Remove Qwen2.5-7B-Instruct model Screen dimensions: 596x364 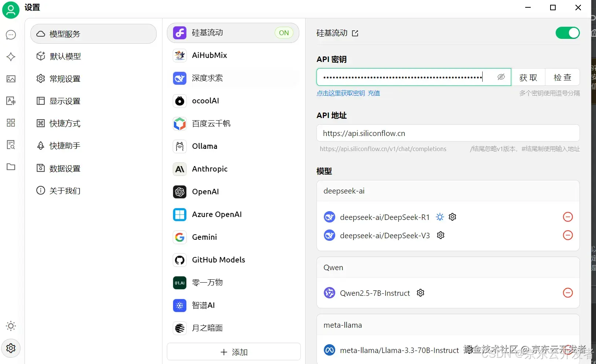(568, 293)
